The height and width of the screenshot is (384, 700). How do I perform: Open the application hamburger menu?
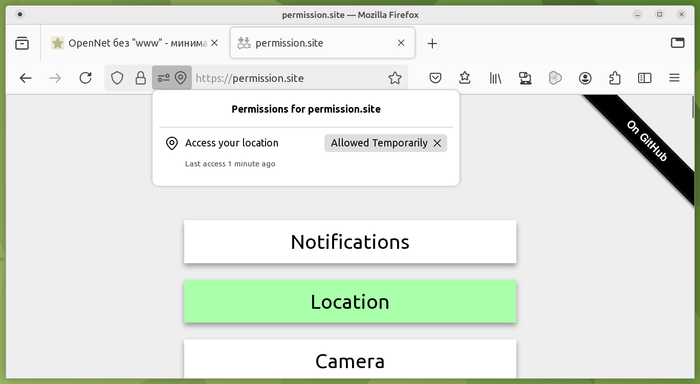674,78
